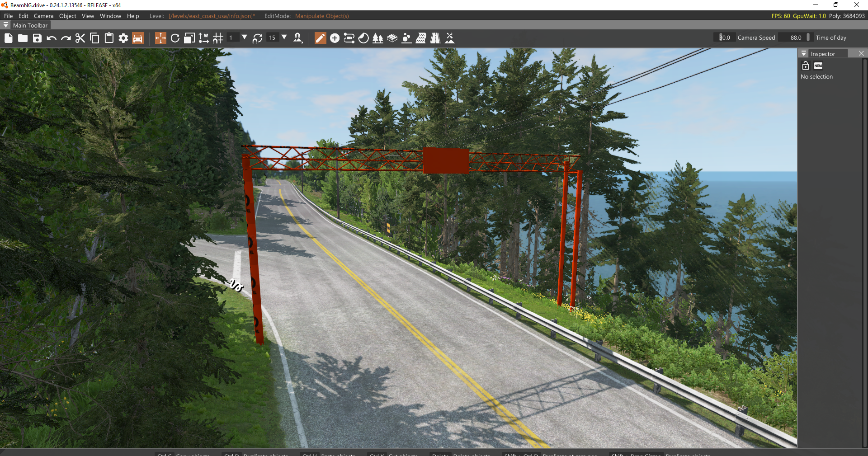Toggle world/local axis alignment
Viewport: 868px width, 456px height.
pos(204,38)
